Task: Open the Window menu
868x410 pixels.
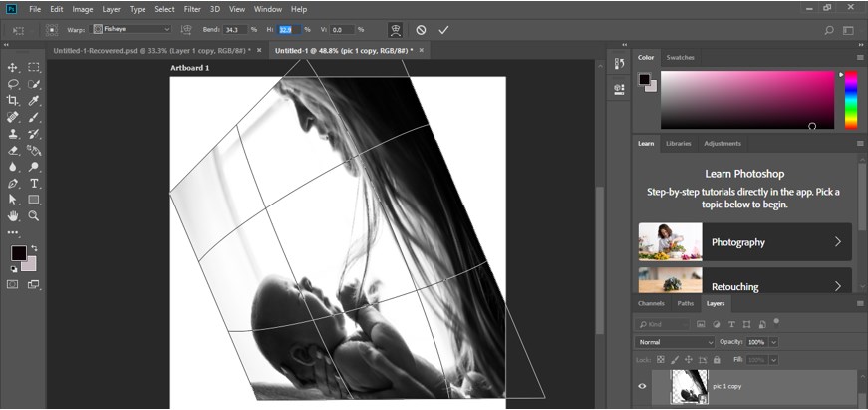Action: [268, 9]
